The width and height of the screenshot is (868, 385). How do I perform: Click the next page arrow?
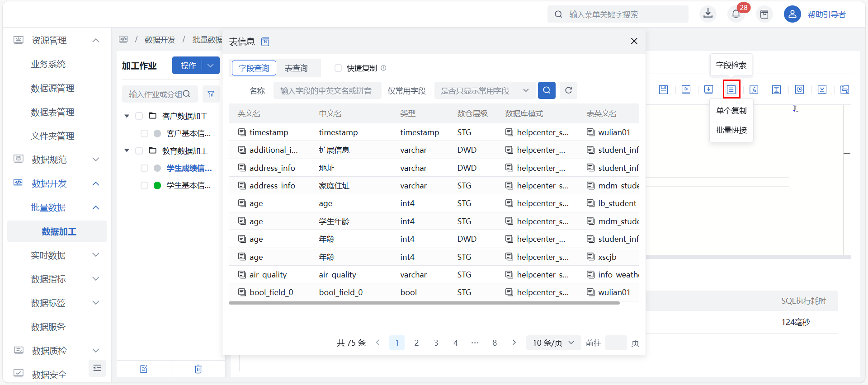[x=514, y=343]
